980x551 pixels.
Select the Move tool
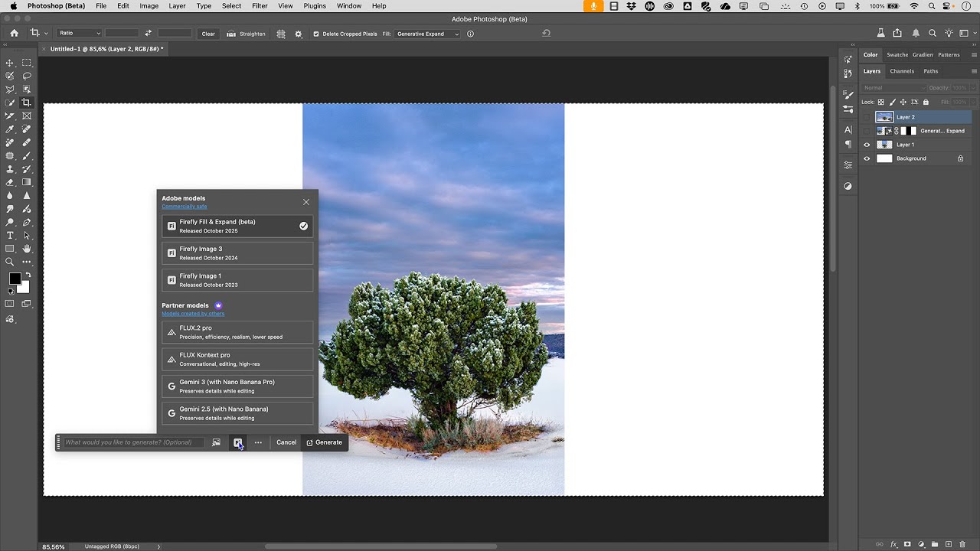(x=10, y=63)
